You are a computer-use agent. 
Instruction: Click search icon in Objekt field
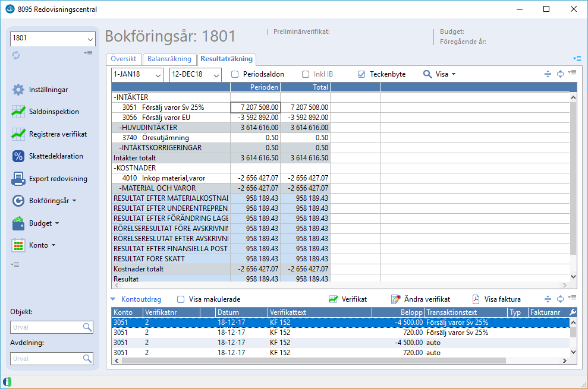[87, 327]
